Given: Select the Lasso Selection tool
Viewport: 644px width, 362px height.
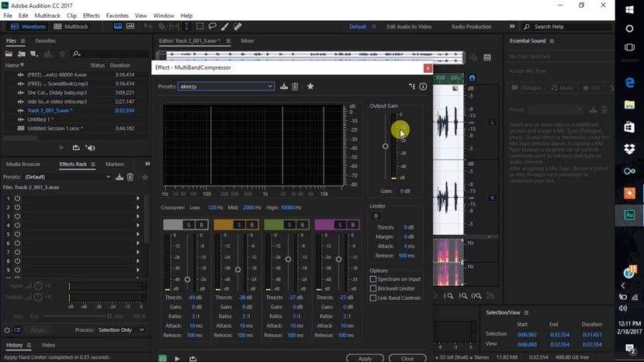Looking at the screenshot, I should (x=213, y=26).
